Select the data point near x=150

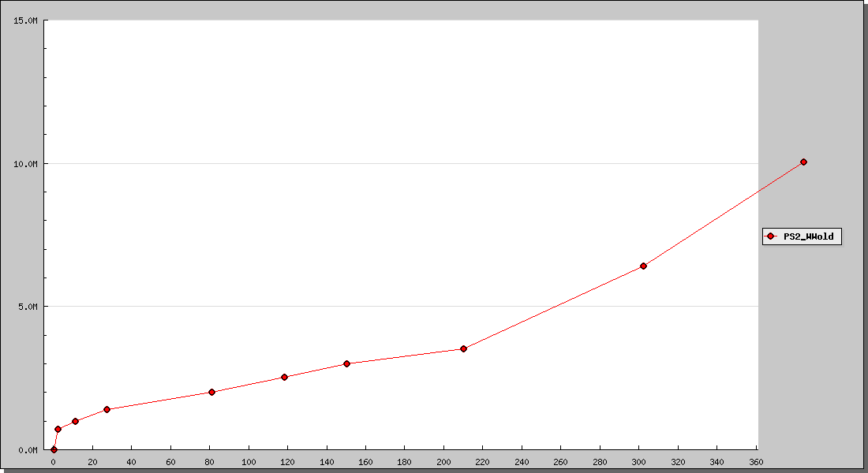click(x=346, y=364)
